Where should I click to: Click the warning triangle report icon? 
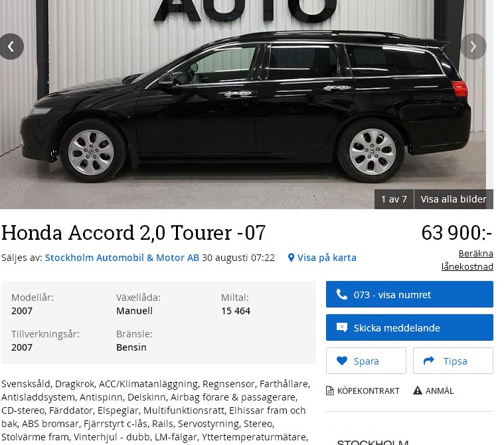(417, 391)
